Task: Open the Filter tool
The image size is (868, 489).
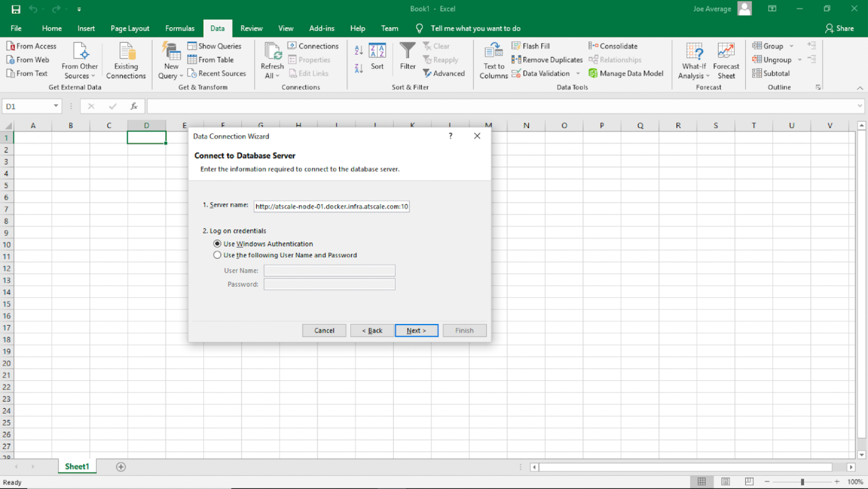Action: point(407,57)
